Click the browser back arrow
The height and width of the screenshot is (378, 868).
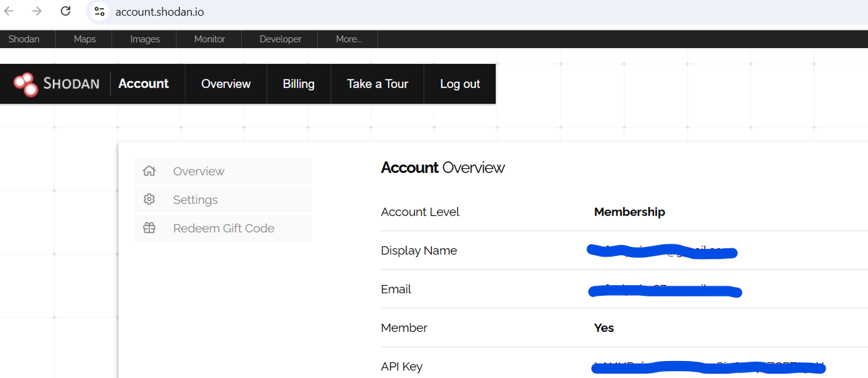click(x=9, y=11)
